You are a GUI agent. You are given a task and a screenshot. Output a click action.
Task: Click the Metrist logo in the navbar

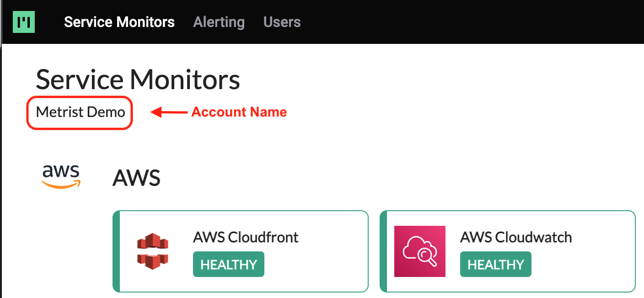24,22
